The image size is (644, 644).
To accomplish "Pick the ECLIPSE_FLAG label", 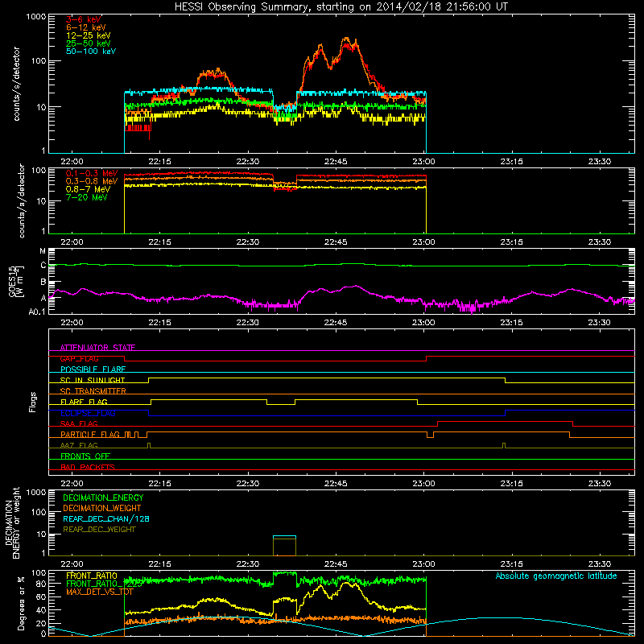I will (x=88, y=413).
